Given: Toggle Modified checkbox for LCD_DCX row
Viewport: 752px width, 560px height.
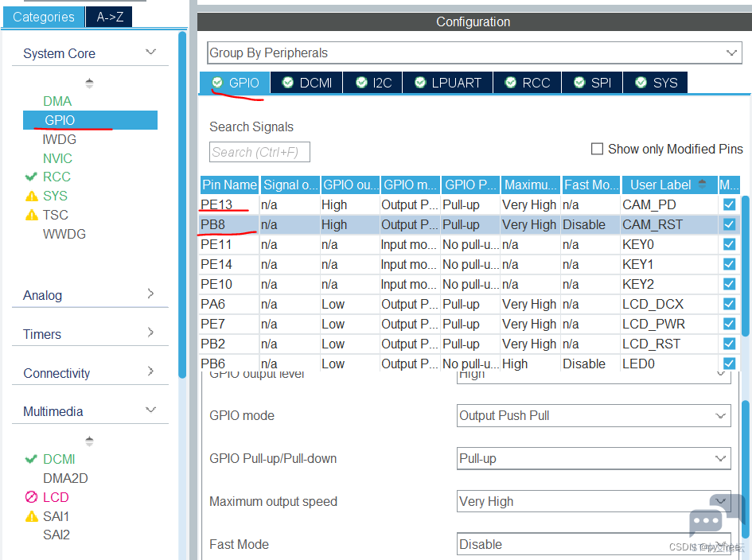Looking at the screenshot, I should tap(729, 304).
